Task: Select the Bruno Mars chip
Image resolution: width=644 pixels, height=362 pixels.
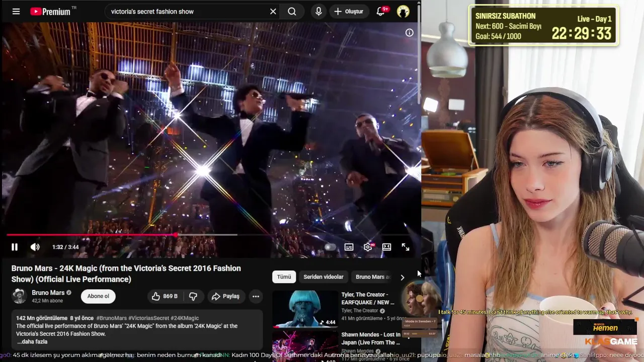Action: 373,277
